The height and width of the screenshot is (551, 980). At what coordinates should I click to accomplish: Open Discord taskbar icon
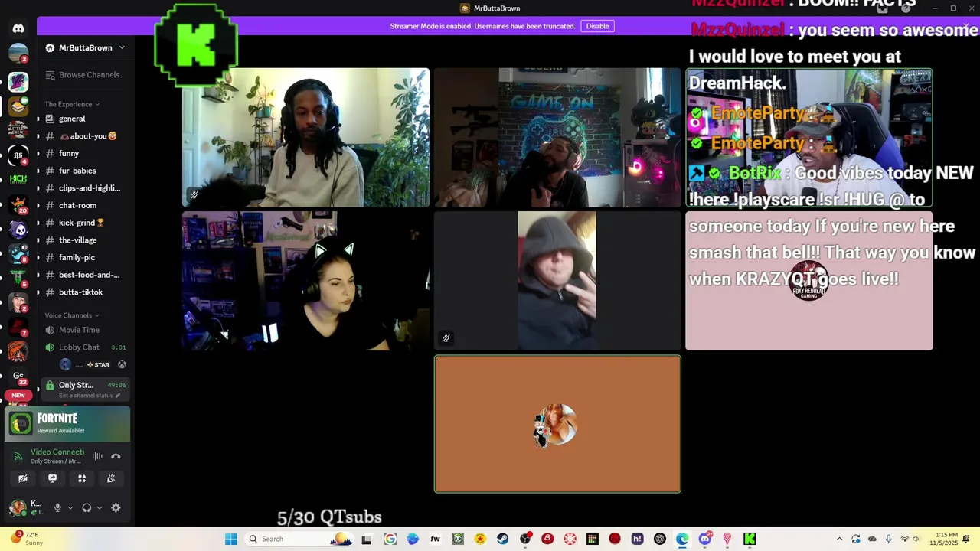click(704, 539)
